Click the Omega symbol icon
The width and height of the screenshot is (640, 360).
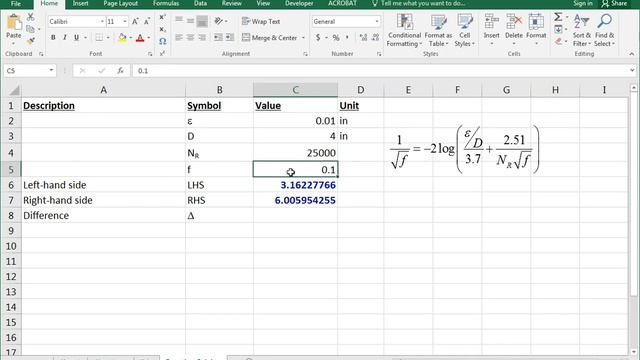point(162,41)
